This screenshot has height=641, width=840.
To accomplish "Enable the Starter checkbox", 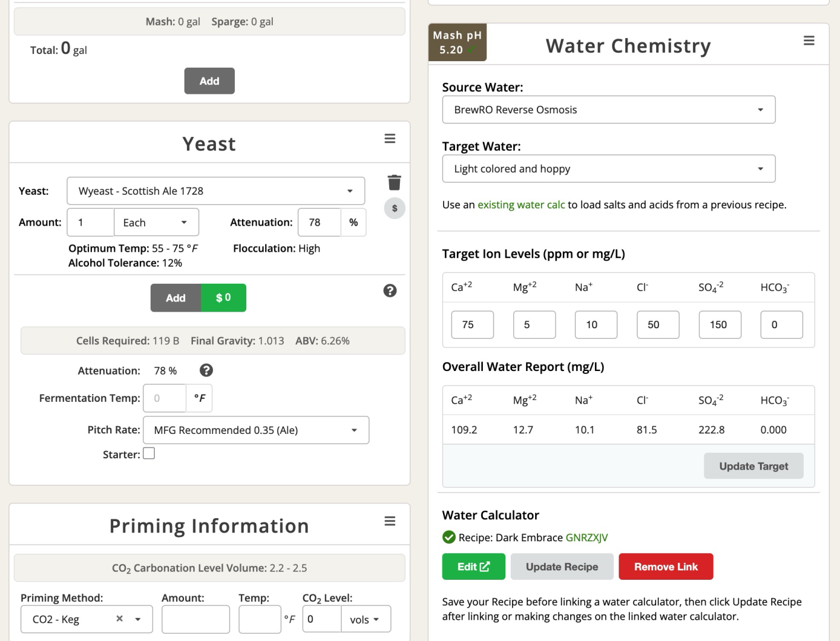I will pos(149,453).
